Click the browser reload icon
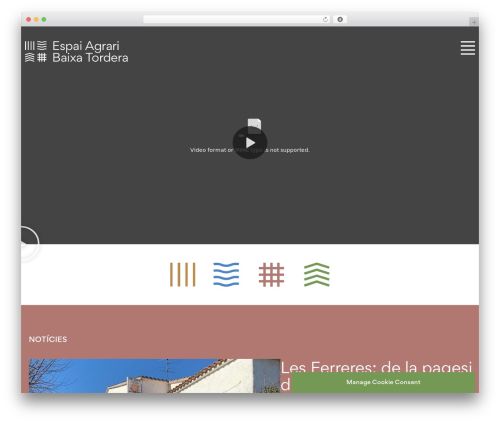The height and width of the screenshot is (423, 500). click(325, 20)
